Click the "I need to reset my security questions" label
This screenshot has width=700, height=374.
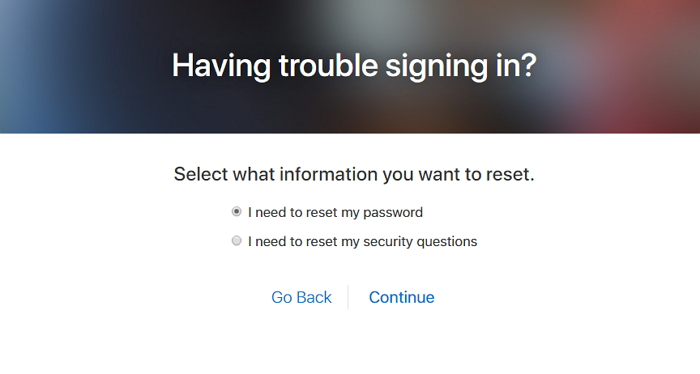[x=362, y=241]
